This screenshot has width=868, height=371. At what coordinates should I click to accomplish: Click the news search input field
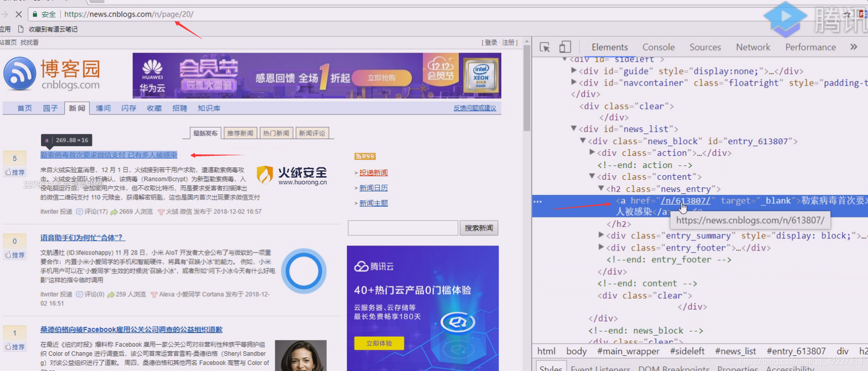403,228
